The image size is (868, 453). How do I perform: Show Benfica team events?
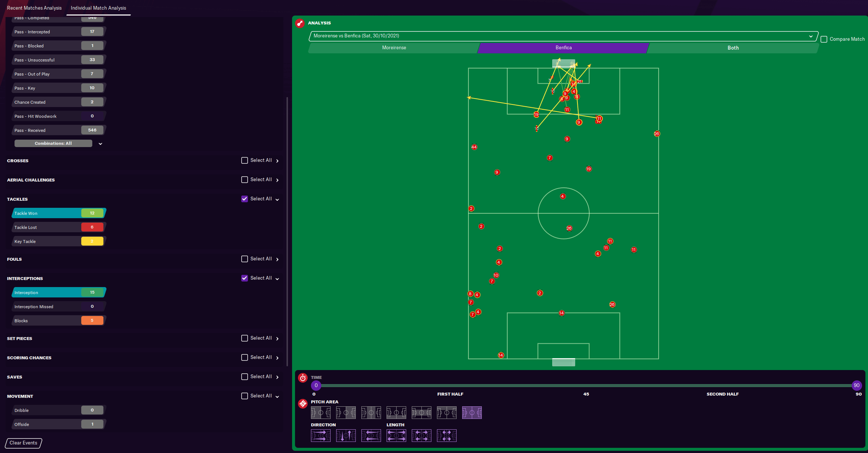pos(563,48)
